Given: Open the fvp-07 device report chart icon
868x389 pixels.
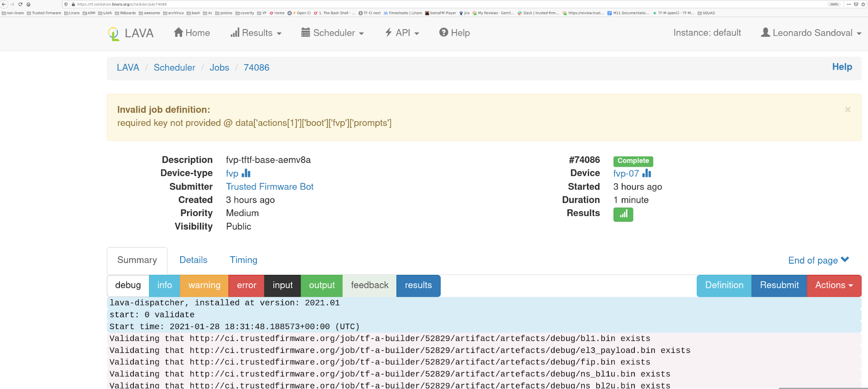Looking at the screenshot, I should (647, 173).
